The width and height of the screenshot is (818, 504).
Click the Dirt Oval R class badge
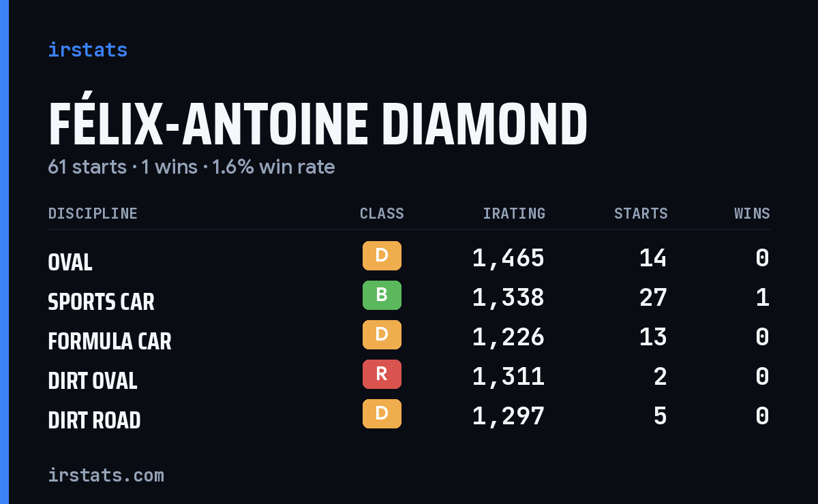point(382,375)
